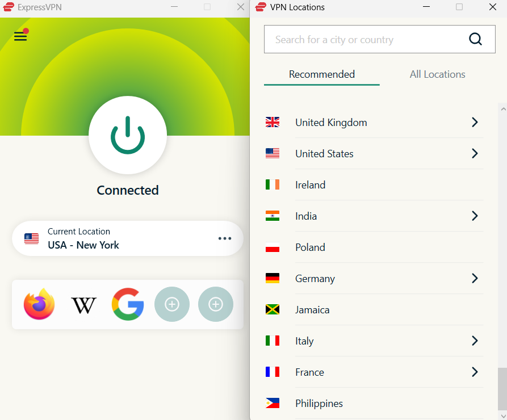Open Google shortcut
The image size is (507, 420).
(x=128, y=304)
